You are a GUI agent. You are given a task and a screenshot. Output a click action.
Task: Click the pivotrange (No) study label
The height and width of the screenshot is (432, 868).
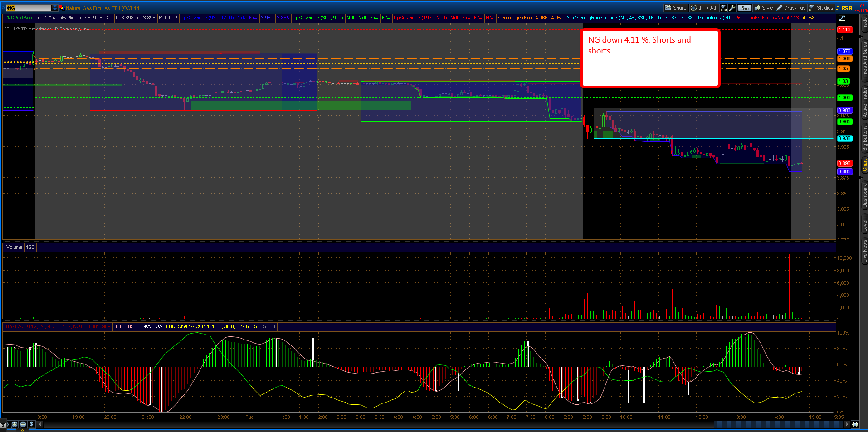point(514,18)
